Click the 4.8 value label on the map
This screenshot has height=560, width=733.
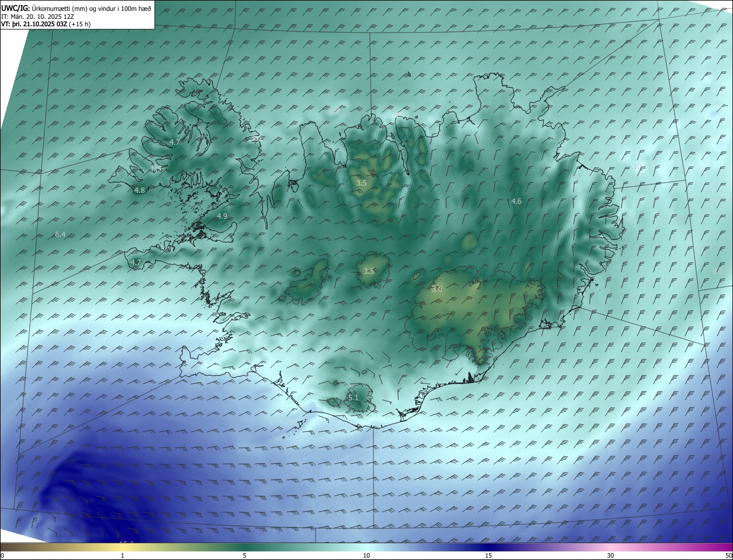(140, 190)
